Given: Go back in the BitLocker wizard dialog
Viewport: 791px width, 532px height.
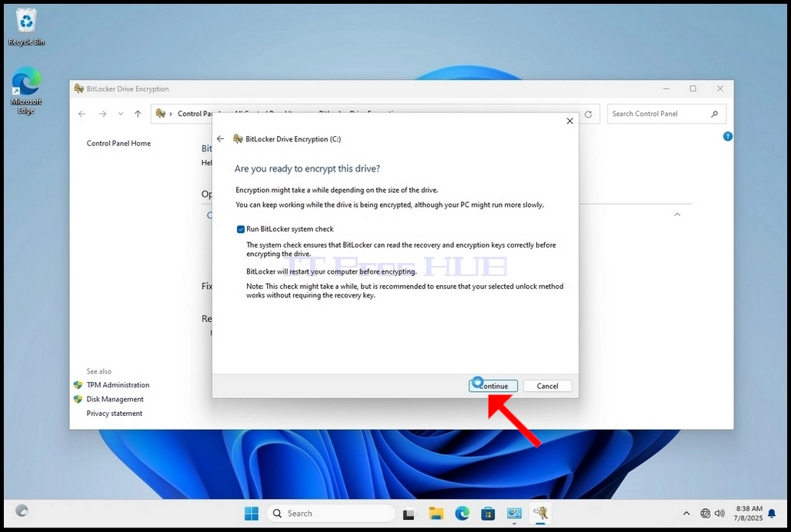Looking at the screenshot, I should [221, 138].
